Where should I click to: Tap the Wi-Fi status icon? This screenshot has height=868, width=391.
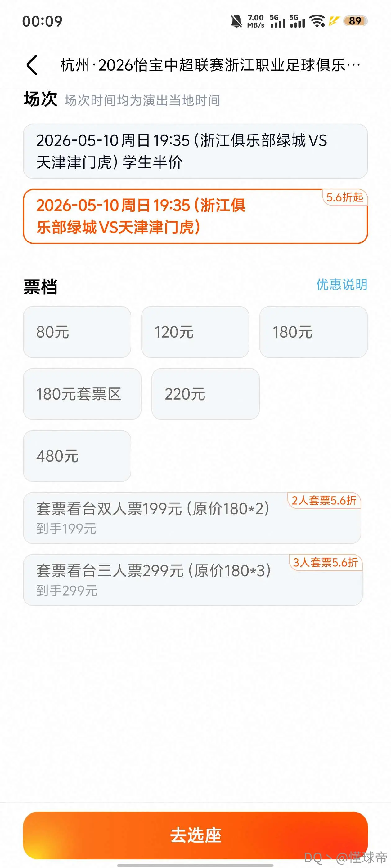(317, 21)
